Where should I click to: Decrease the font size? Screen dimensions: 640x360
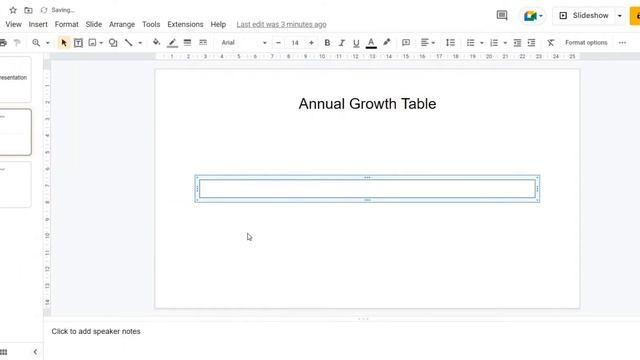[x=278, y=42]
